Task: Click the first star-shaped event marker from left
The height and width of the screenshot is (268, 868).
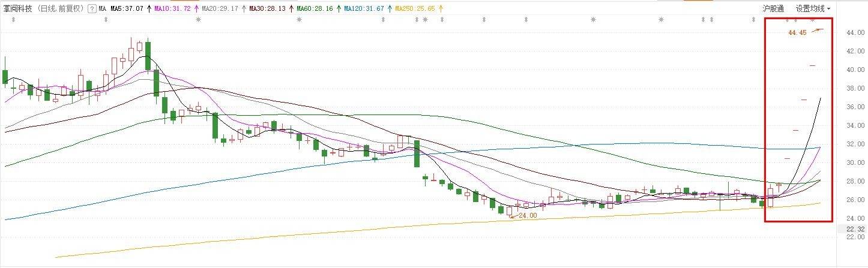Action: 198,20
